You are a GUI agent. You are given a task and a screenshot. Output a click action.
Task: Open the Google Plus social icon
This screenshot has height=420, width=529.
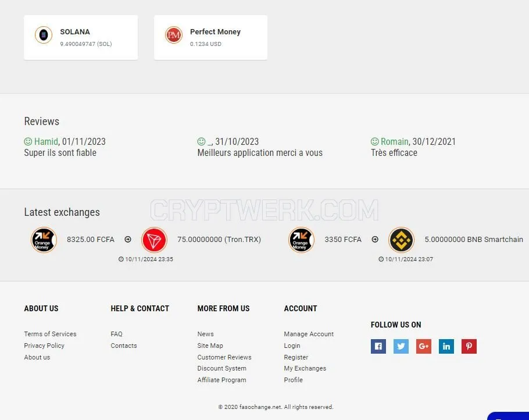[x=423, y=346]
